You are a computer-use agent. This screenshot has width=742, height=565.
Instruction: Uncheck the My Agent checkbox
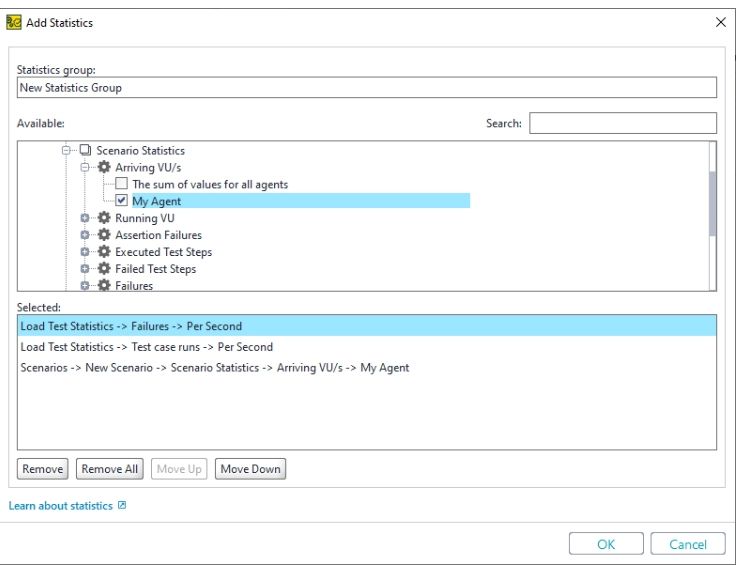click(122, 200)
